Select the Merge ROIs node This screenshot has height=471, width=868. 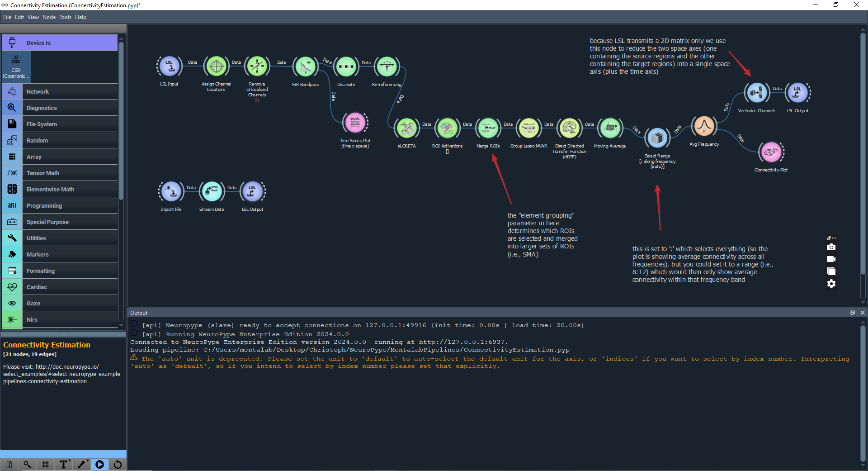point(488,128)
